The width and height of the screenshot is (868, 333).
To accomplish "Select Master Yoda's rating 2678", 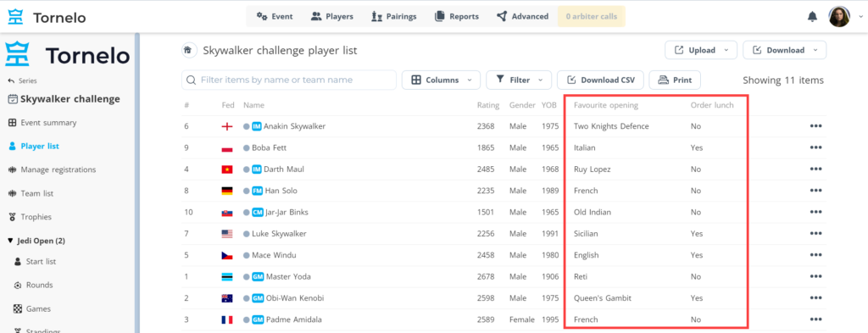I will click(486, 276).
